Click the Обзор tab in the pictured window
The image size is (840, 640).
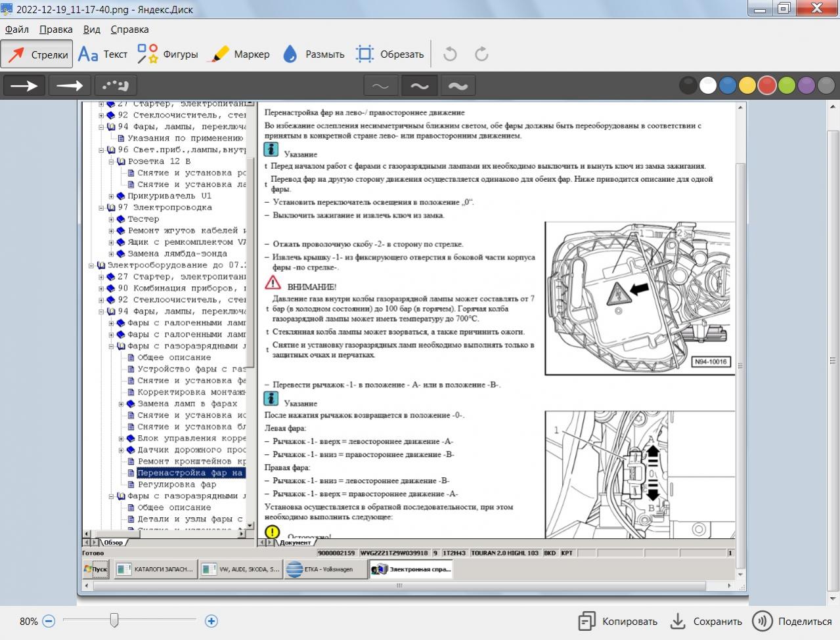click(x=113, y=542)
